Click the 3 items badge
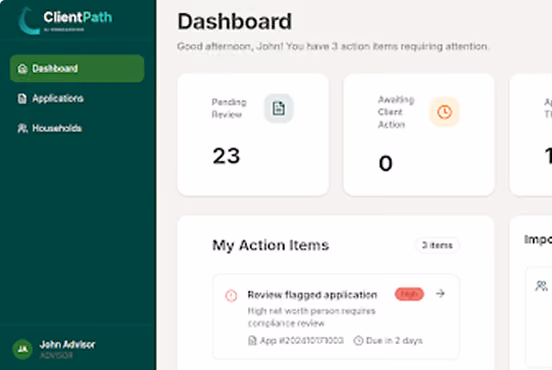552x370 pixels. (437, 245)
